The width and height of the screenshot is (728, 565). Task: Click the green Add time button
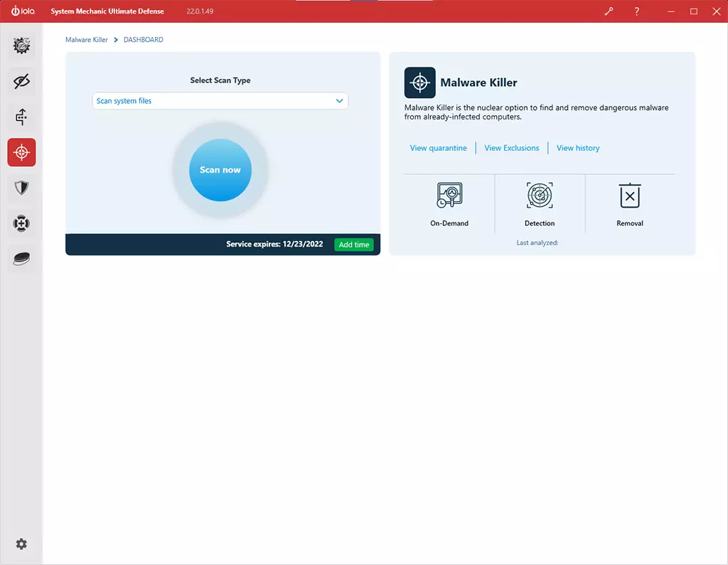click(x=354, y=244)
